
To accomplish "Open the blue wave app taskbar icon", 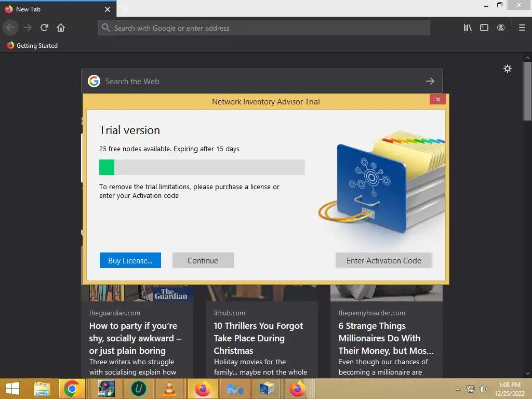I will point(235,389).
